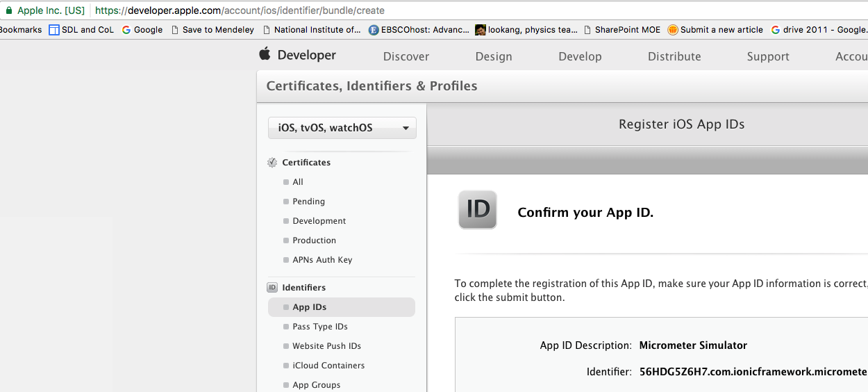This screenshot has width=868, height=392.
Task: Click the green secure padlock icon
Action: click(9, 10)
